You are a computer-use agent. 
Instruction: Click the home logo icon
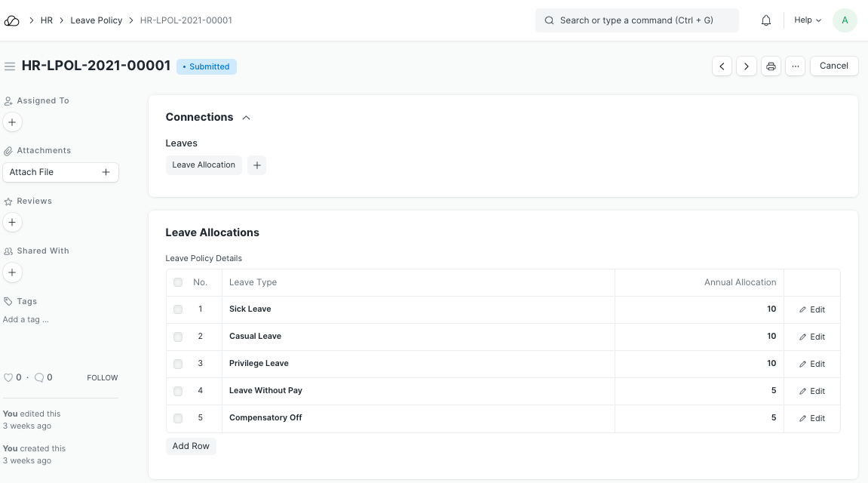[12, 20]
